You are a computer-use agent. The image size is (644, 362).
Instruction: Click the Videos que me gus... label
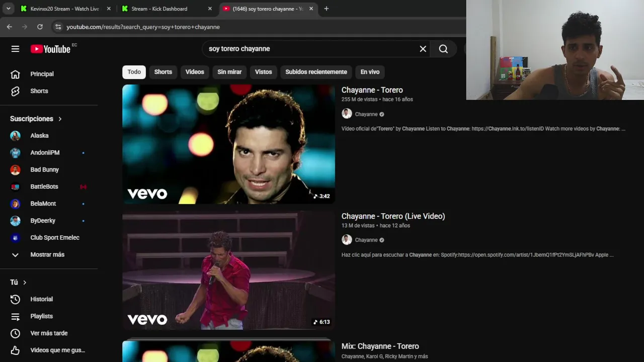(x=58, y=350)
